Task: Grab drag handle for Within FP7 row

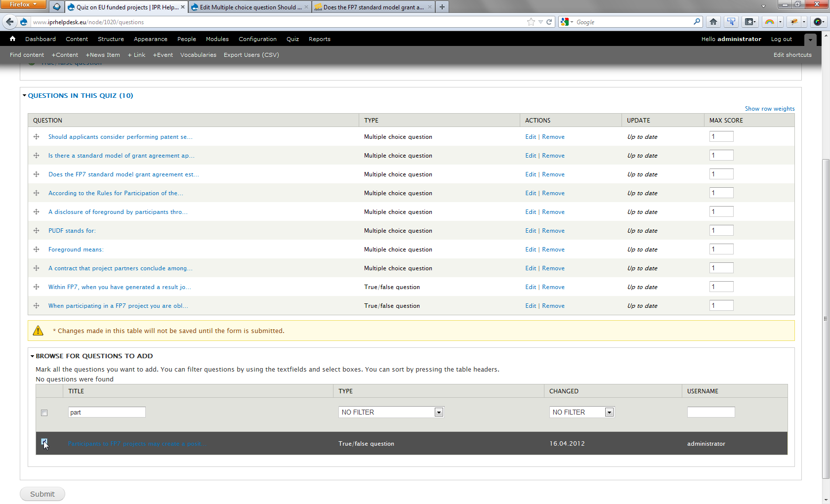Action: [36, 287]
